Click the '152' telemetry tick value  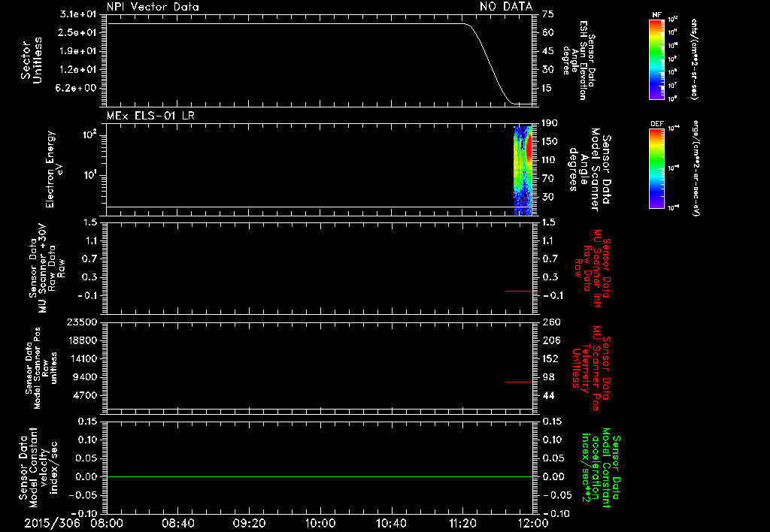(550, 358)
